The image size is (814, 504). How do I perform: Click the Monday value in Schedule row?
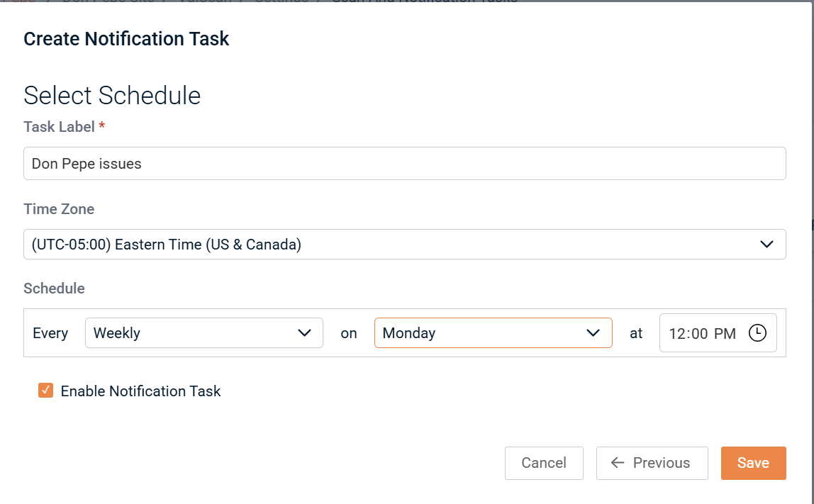(x=409, y=333)
